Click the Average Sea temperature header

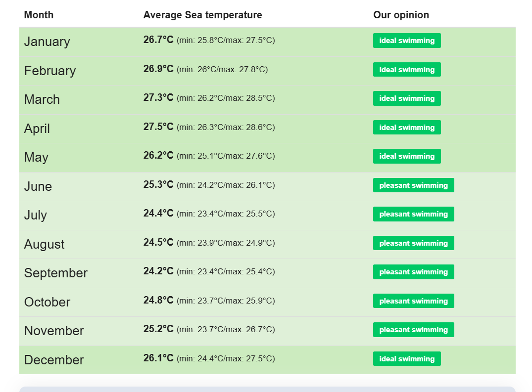pyautogui.click(x=202, y=15)
